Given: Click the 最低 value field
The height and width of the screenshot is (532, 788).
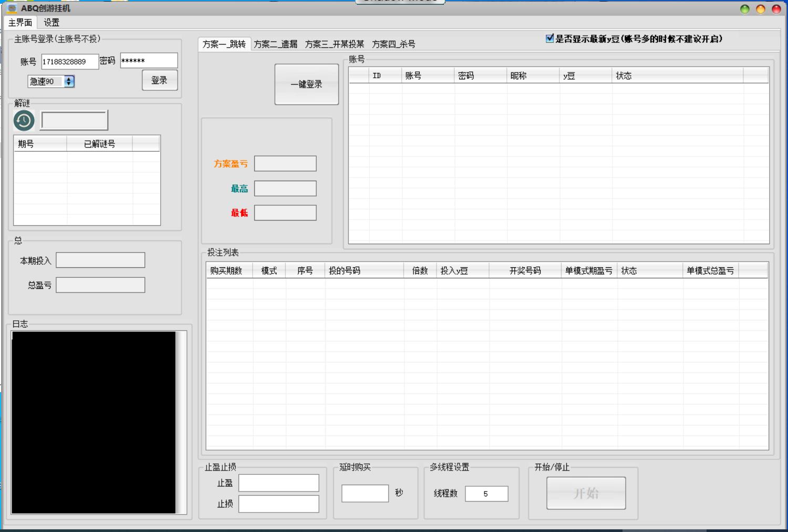Looking at the screenshot, I should (x=285, y=213).
